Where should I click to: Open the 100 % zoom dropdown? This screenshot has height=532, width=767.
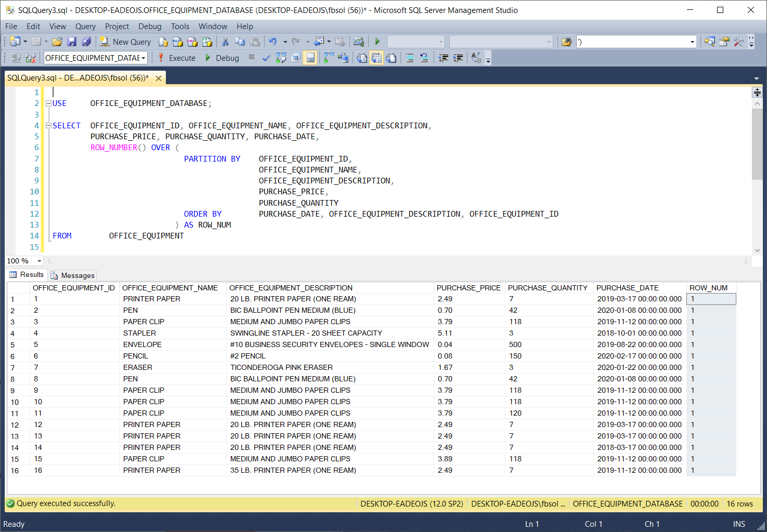[39, 261]
